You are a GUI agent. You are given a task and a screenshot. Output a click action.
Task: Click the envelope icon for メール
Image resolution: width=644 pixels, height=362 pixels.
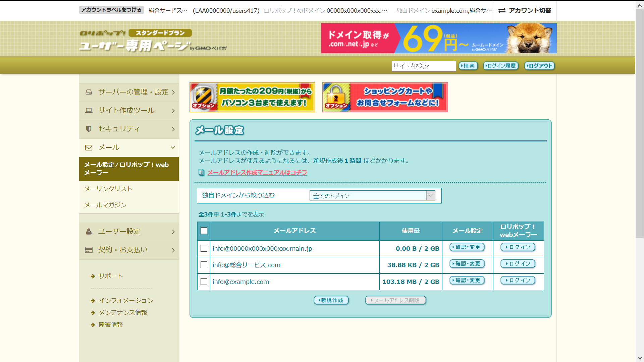point(89,147)
